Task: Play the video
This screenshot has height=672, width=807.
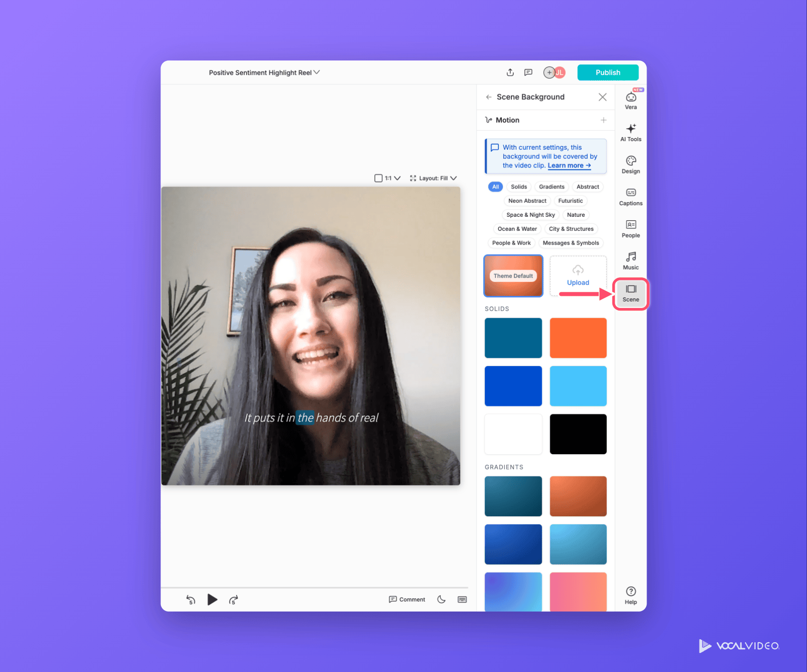Action: [212, 599]
